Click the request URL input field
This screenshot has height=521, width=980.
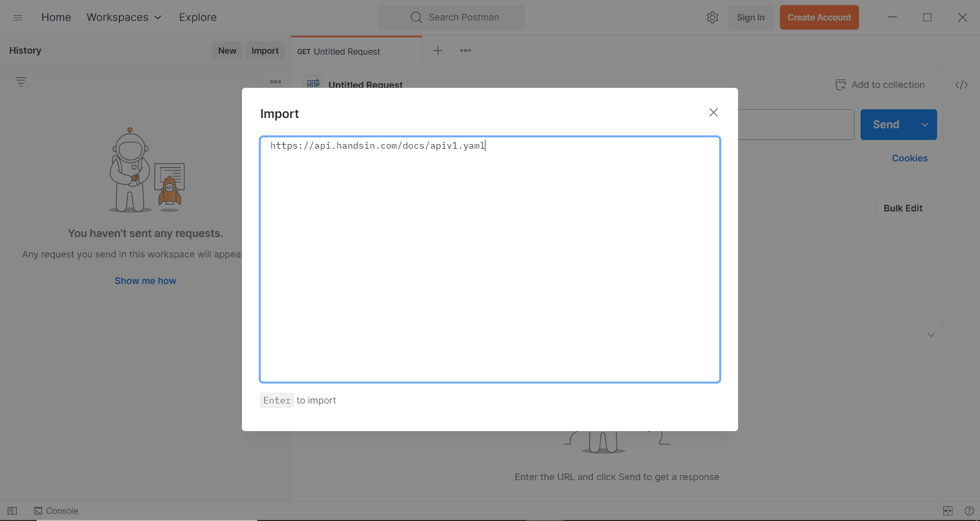coord(796,125)
